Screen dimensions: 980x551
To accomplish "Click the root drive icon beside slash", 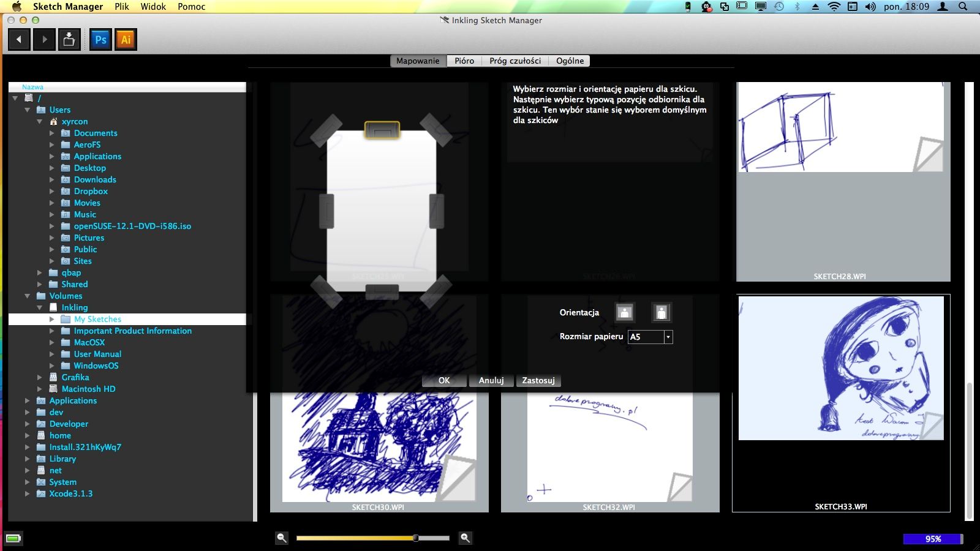I will click(x=29, y=98).
